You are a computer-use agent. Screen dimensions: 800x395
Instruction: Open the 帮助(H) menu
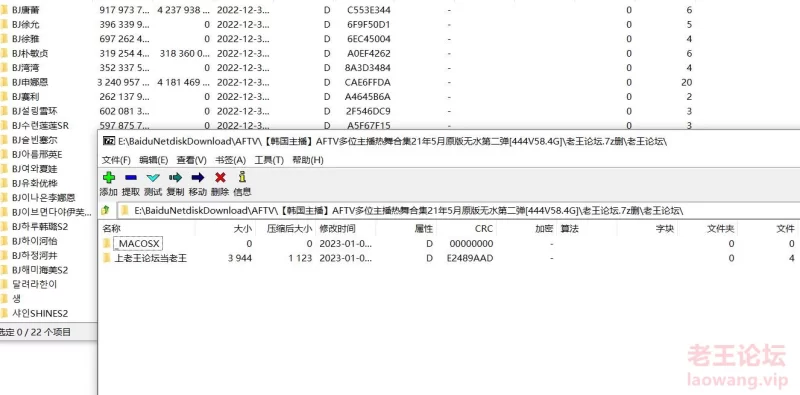308,160
